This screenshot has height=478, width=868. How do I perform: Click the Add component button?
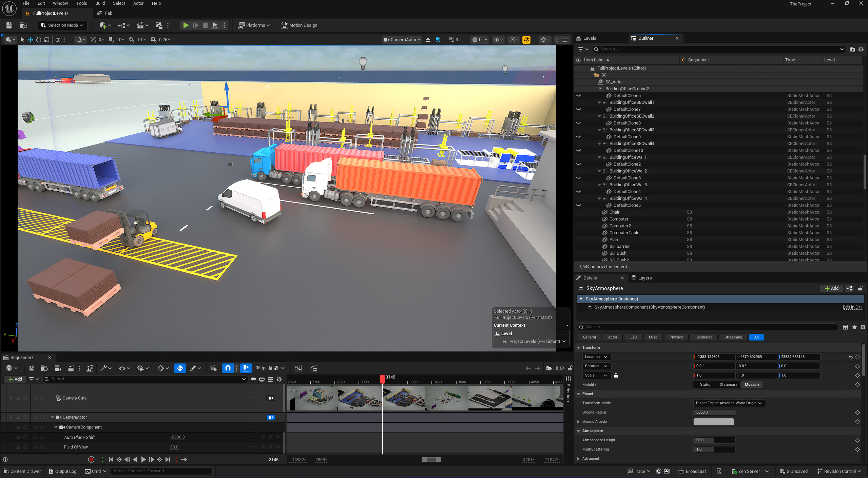pos(831,288)
